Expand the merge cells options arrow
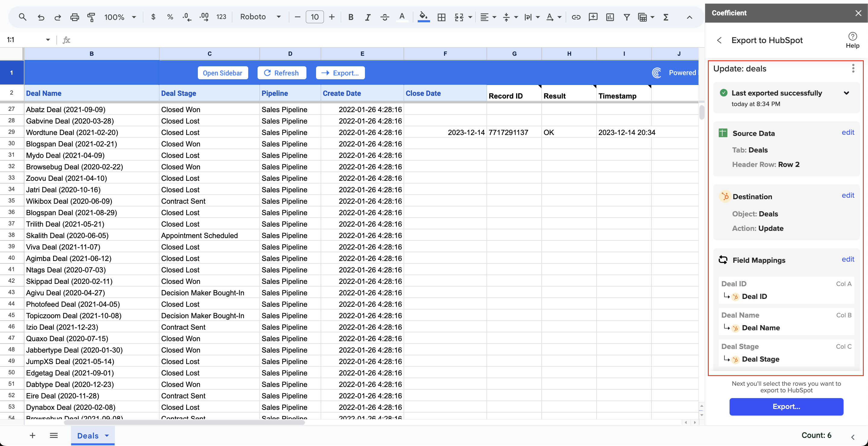This screenshot has width=868, height=446. pyautogui.click(x=470, y=17)
